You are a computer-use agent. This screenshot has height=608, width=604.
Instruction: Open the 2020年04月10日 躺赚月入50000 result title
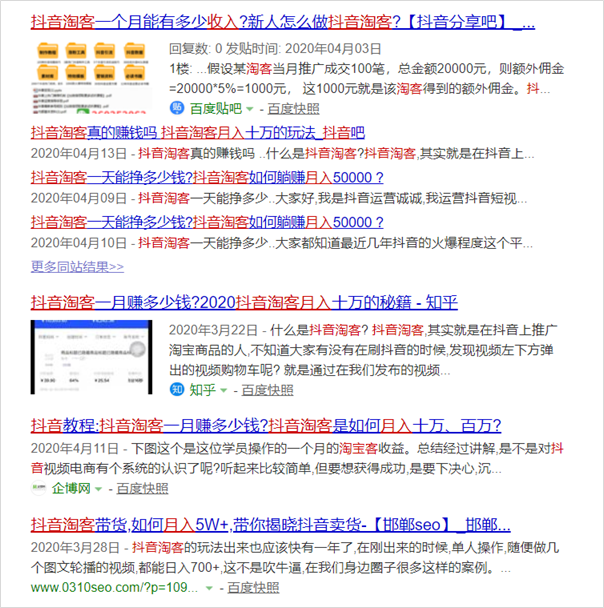click(x=207, y=222)
